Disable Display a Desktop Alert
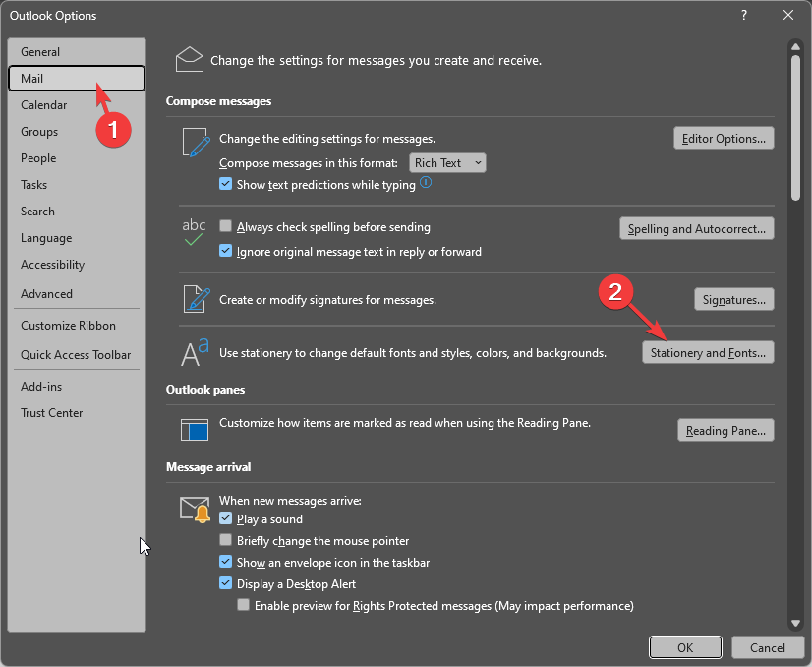Screen dimensions: 812x667 click(x=225, y=583)
